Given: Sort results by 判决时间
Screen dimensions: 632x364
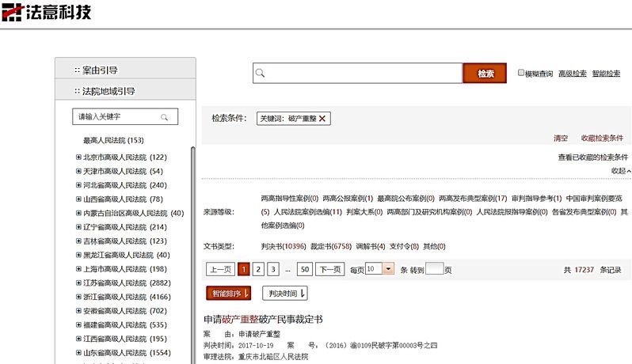Looking at the screenshot, I should (284, 294).
